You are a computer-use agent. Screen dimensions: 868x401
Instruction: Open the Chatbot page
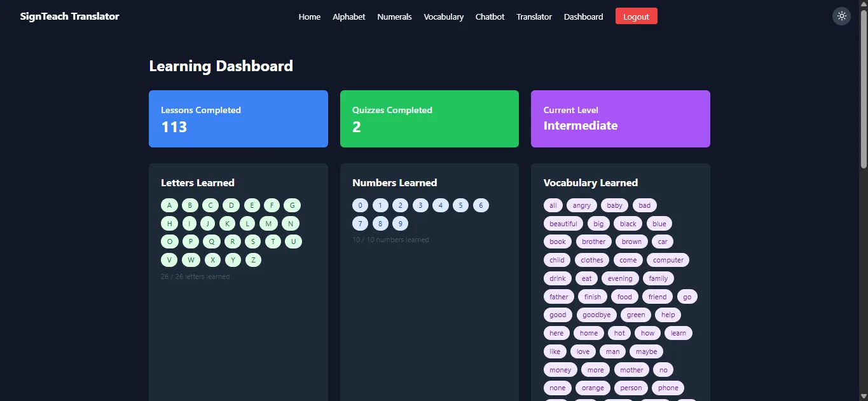coord(490,17)
